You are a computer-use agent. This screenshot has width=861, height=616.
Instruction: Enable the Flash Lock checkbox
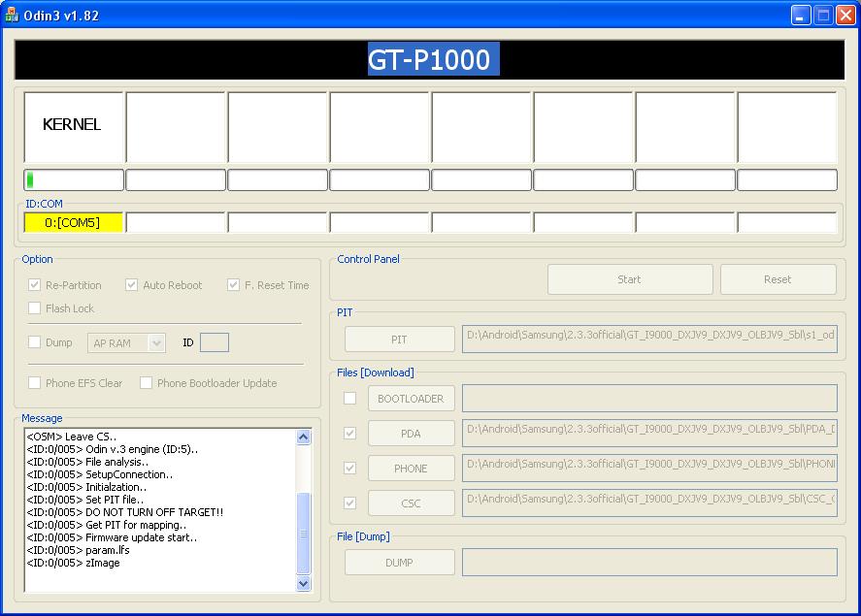tap(35, 308)
